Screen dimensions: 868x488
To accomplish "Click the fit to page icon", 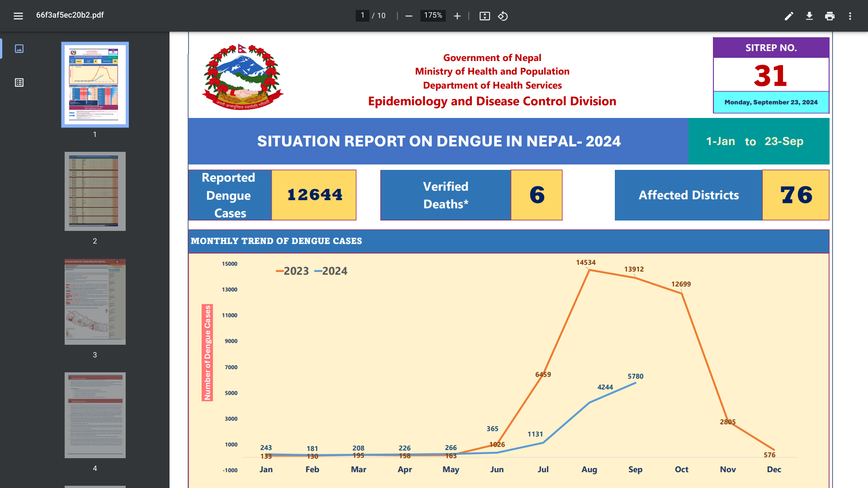I will tap(485, 16).
